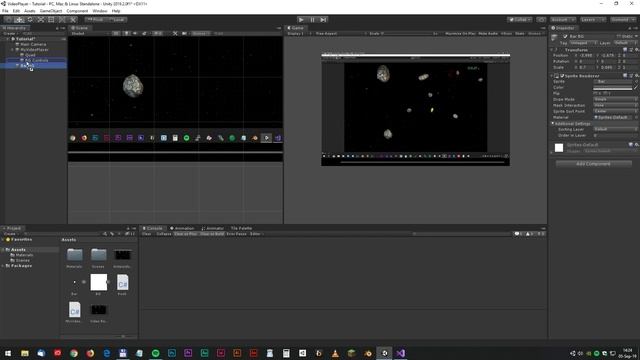Screen dimensions: 640x360
Task: Switch to the Game tab
Action: [x=296, y=28]
